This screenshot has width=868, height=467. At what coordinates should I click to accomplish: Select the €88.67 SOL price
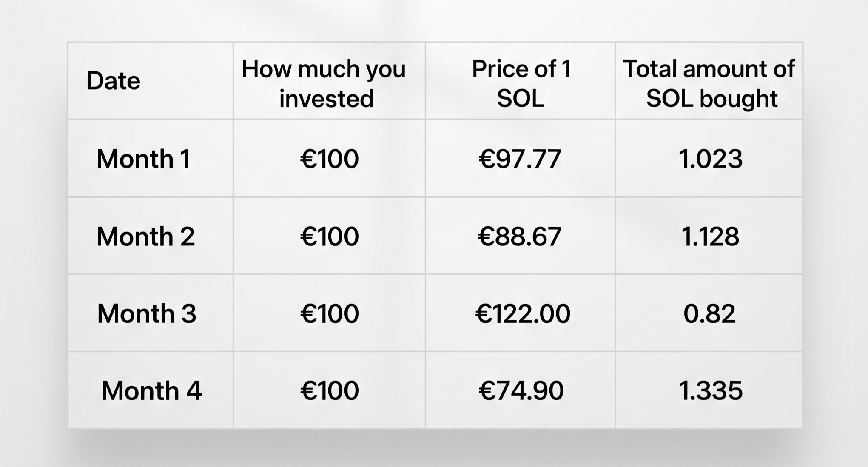coord(520,236)
